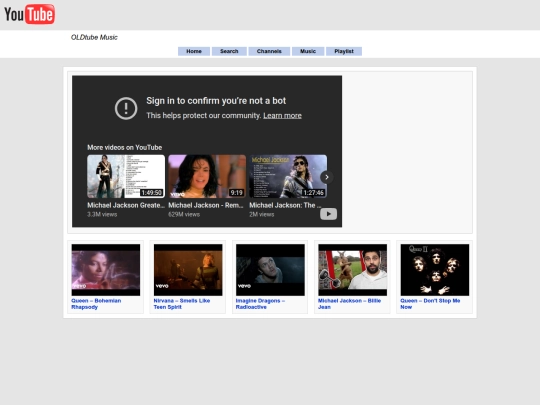Open Michael Jackson – Billie Jean link

point(350,304)
